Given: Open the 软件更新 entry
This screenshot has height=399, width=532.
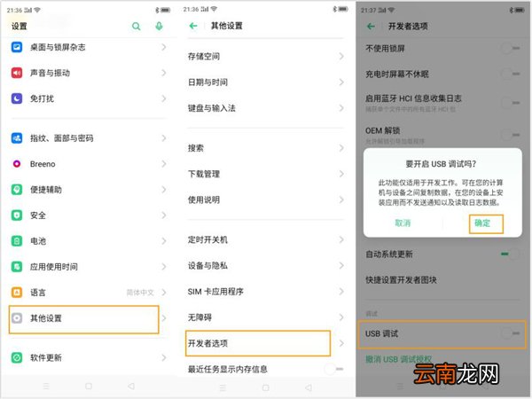Looking at the screenshot, I should pos(88,357).
